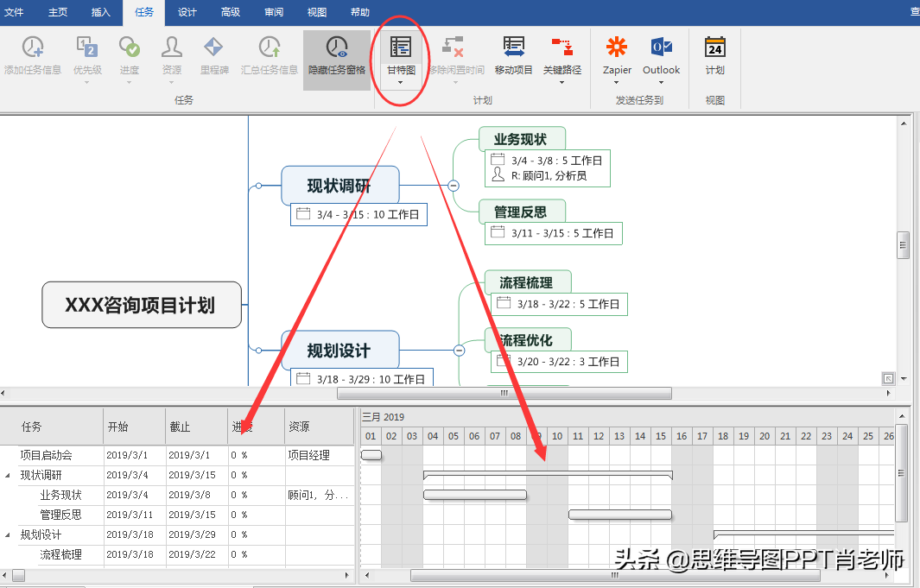Viewport: 920px width, 588px height.
Task: Collapse 现状调研 row in task table
Action: (8, 476)
